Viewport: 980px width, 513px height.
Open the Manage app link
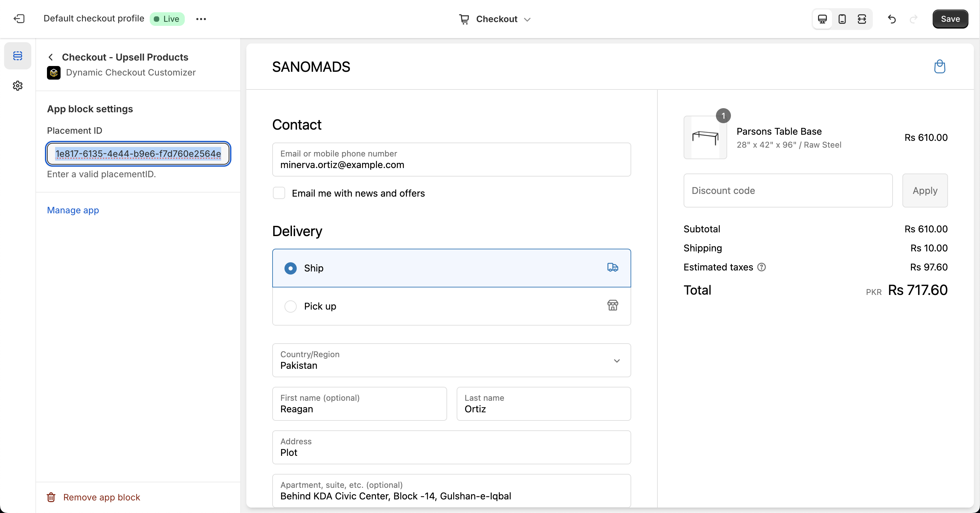pyautogui.click(x=73, y=210)
